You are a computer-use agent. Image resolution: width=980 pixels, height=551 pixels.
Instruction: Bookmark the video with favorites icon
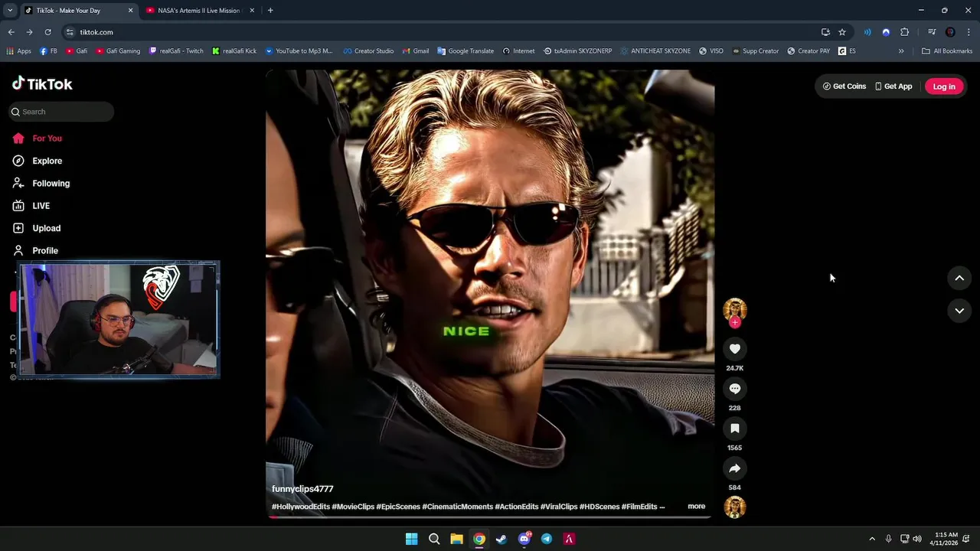coord(735,429)
